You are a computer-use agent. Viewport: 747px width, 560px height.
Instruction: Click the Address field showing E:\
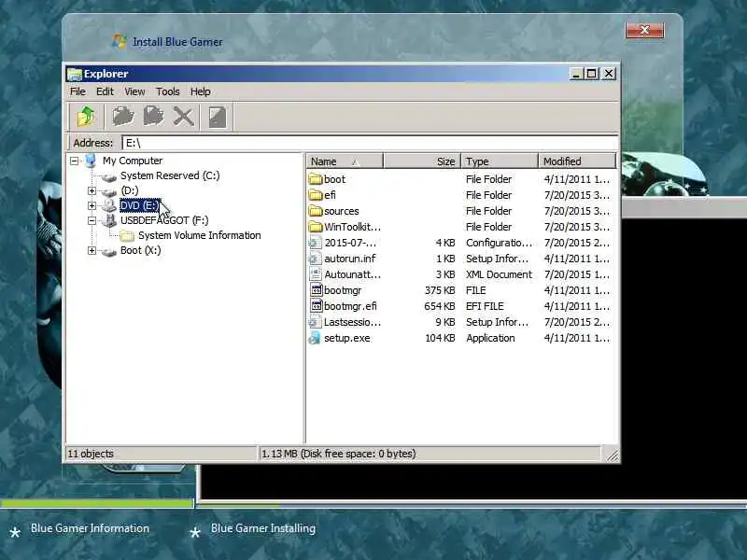tap(370, 143)
